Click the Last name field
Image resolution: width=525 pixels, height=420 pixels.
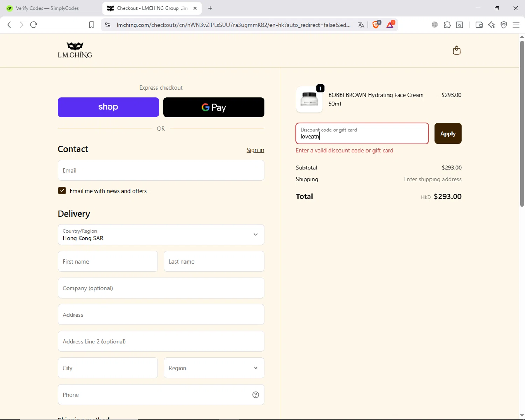(214, 261)
